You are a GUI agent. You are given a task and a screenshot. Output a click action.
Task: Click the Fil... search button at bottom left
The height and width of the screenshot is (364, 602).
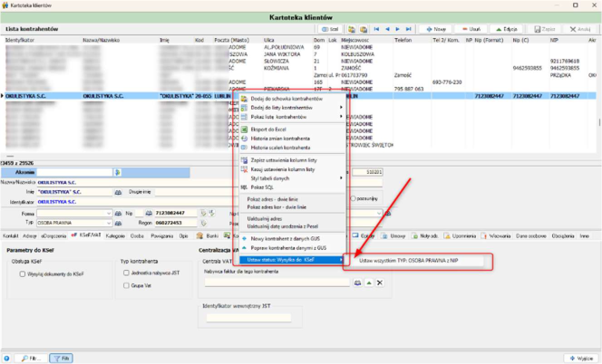point(31,359)
